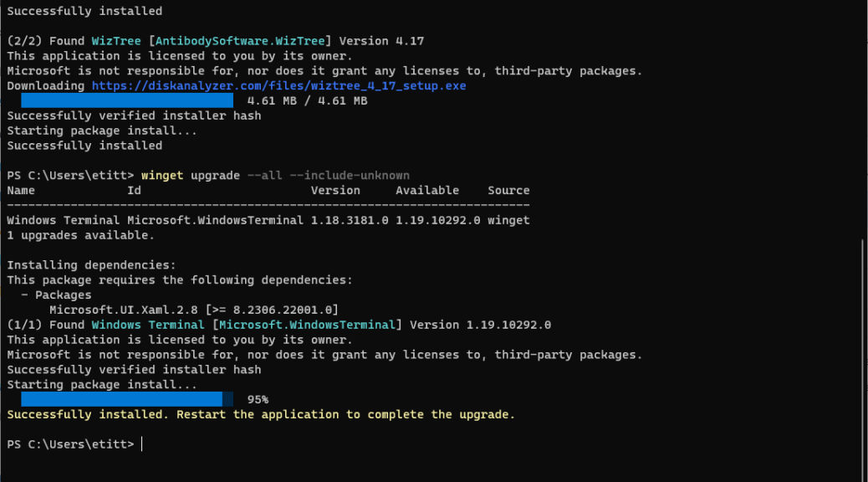This screenshot has width=868, height=482.
Task: Click the '--all' argument text
Action: (x=264, y=176)
